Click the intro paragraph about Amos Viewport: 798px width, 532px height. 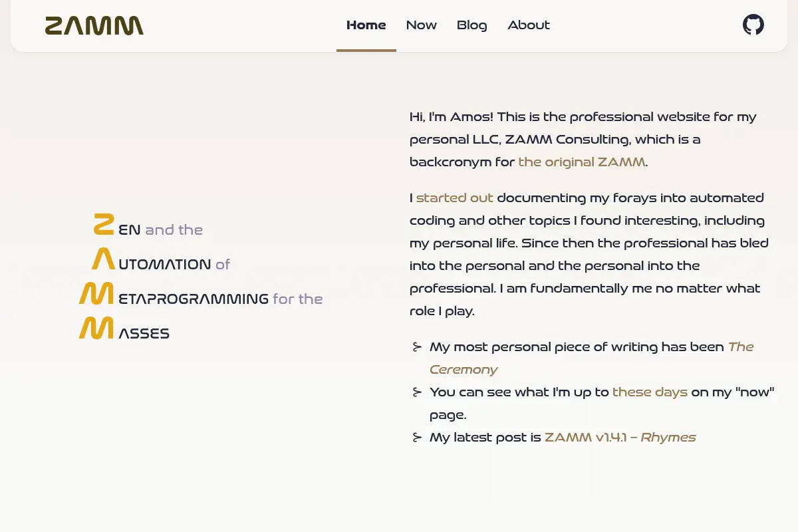click(583, 139)
